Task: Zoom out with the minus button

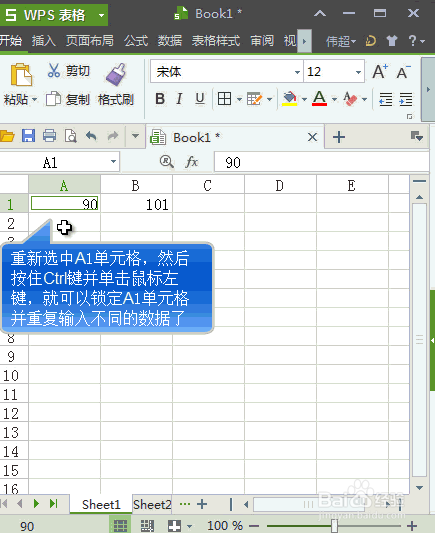Action: [254, 526]
